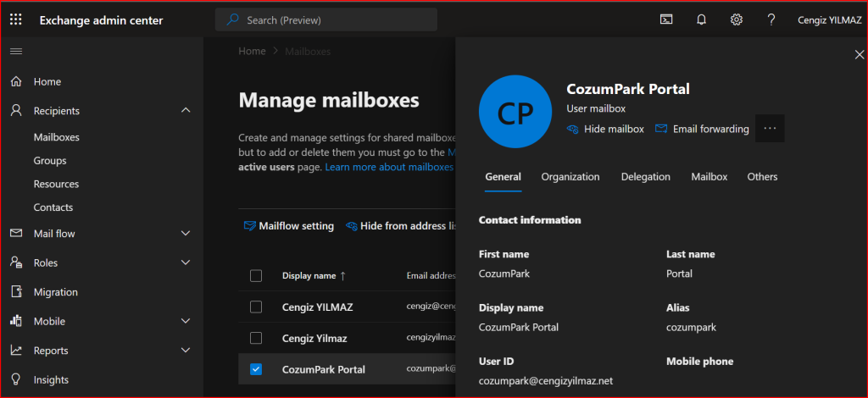This screenshot has width=868, height=398.
Task: Click the more actions ellipsis button
Action: [x=770, y=128]
